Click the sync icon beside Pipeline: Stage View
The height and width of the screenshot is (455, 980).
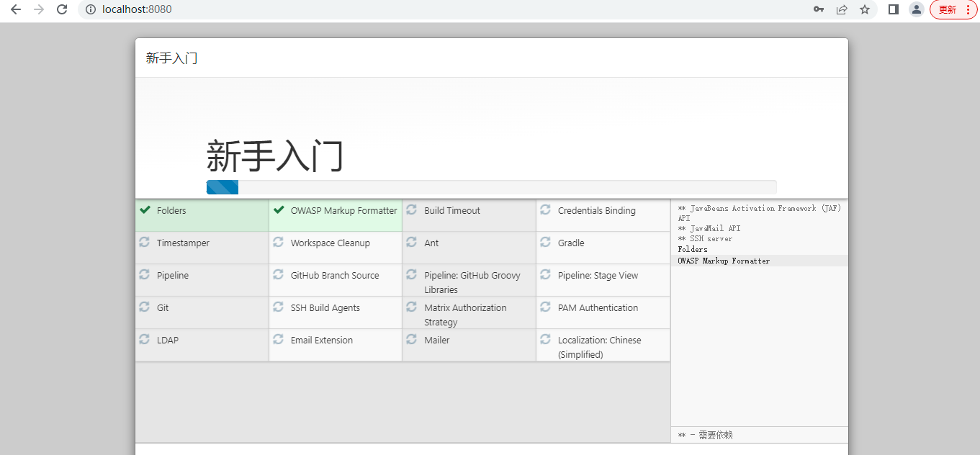pyautogui.click(x=545, y=274)
